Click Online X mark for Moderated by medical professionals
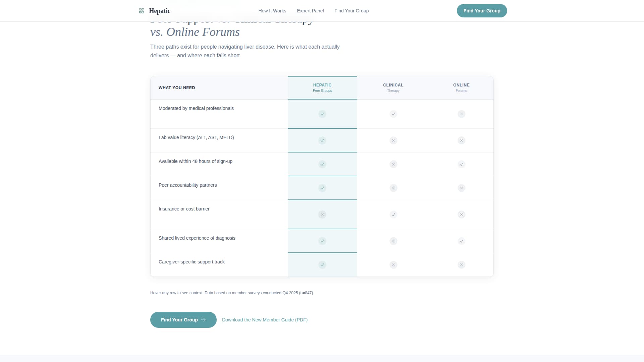This screenshot has height=362, width=644. [462, 114]
